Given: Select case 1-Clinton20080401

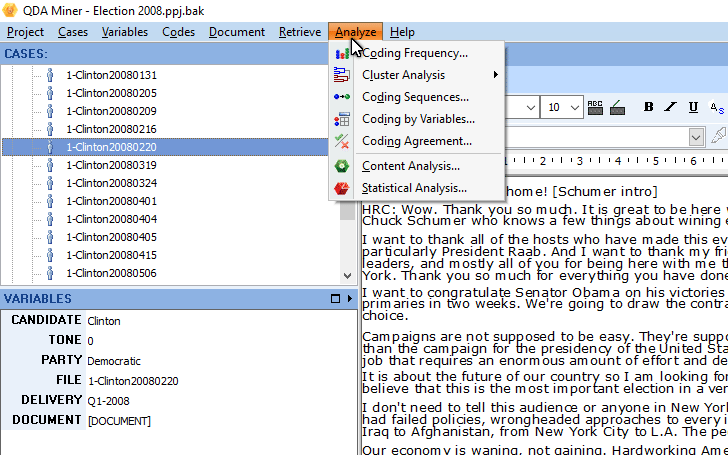Looking at the screenshot, I should click(x=111, y=202).
